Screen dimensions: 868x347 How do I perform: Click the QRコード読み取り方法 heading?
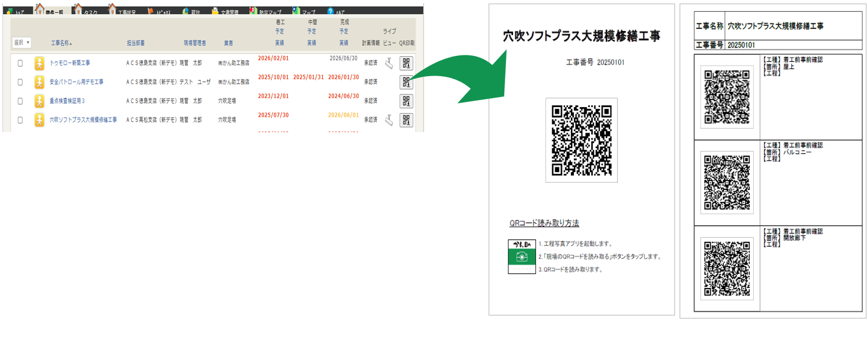click(x=544, y=223)
